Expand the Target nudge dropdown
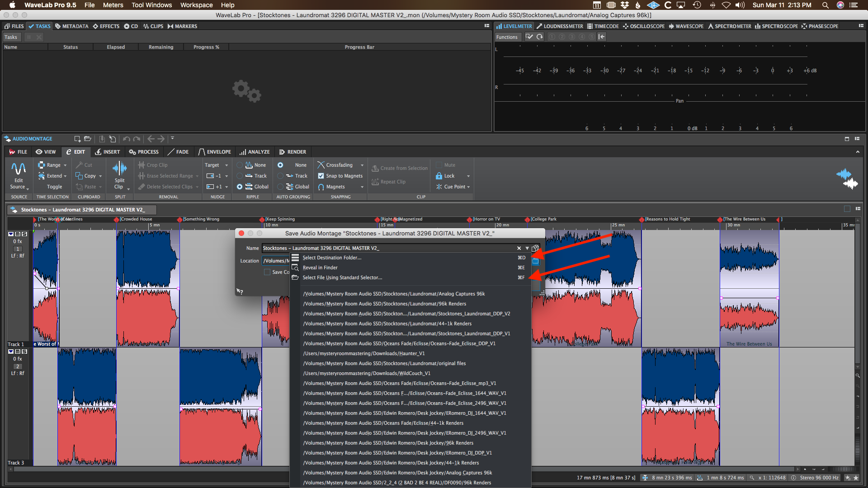The image size is (868, 488). point(226,165)
